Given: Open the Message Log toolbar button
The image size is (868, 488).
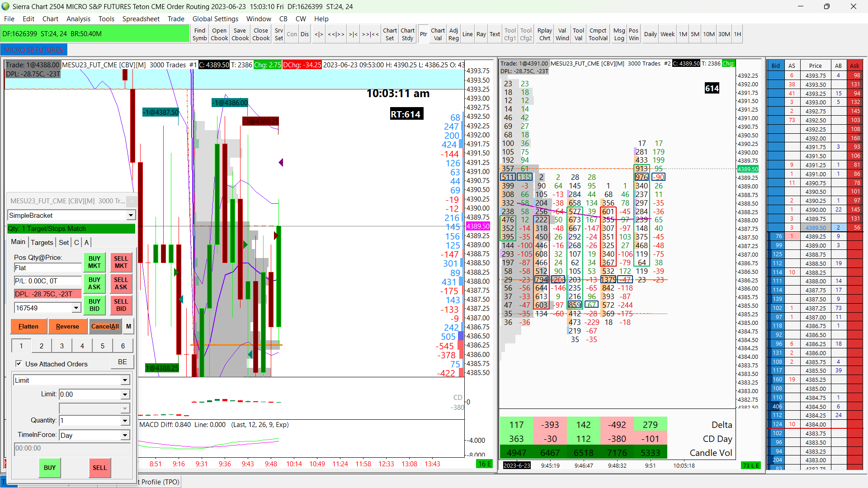Looking at the screenshot, I should coord(619,34).
